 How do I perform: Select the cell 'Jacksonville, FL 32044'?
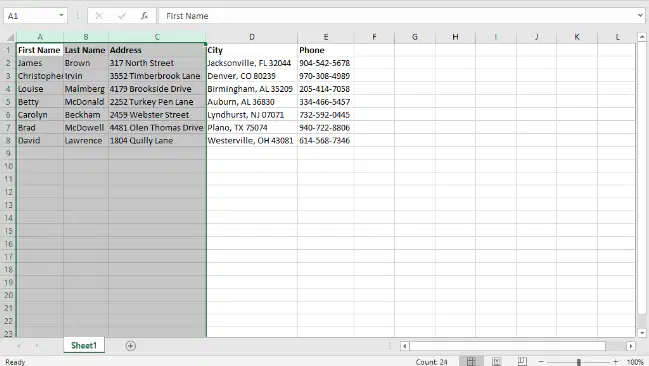click(252, 63)
